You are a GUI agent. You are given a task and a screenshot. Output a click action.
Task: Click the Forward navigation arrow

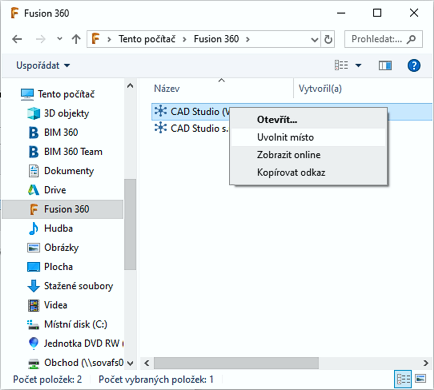coord(40,39)
